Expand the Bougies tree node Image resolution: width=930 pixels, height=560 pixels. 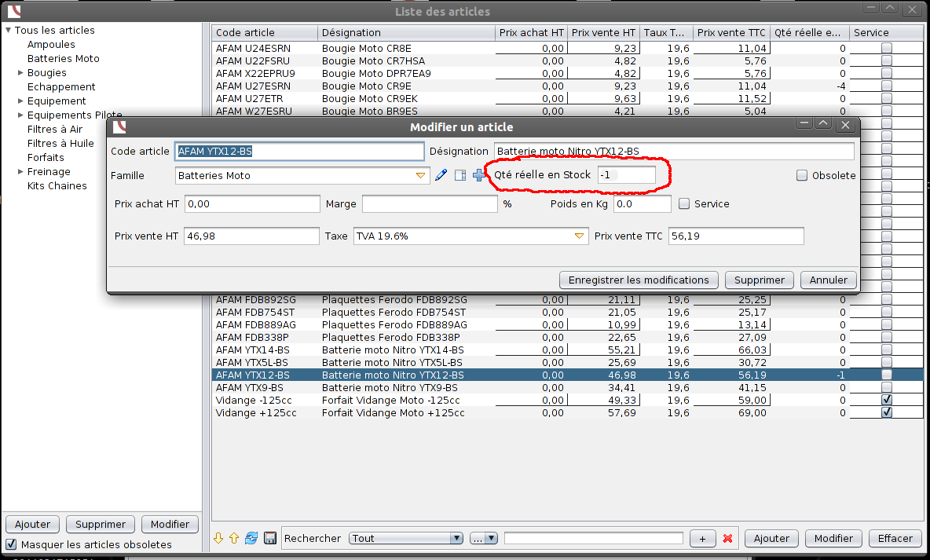point(20,73)
